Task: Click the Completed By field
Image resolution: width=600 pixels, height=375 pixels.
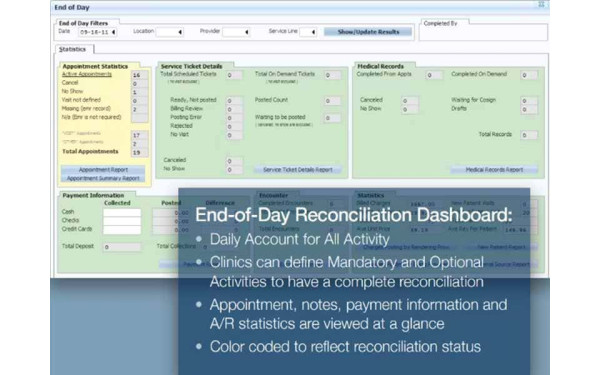Action: (483, 33)
